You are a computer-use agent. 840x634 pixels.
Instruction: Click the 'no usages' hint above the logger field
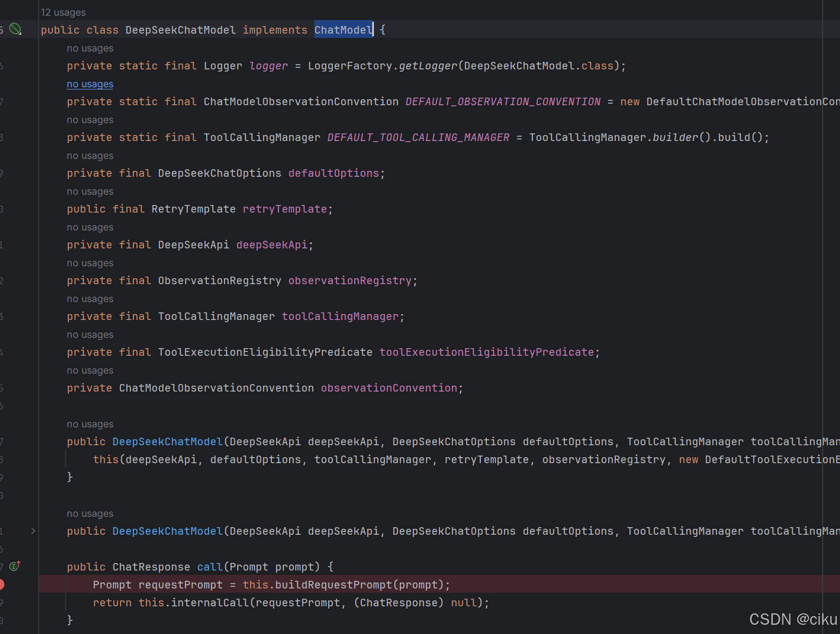coord(90,48)
